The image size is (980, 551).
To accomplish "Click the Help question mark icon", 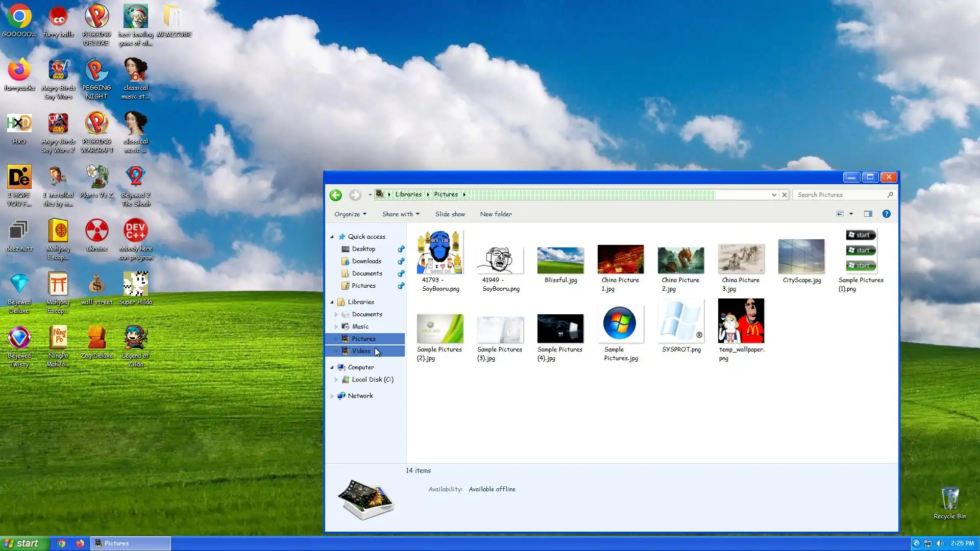I will 886,214.
